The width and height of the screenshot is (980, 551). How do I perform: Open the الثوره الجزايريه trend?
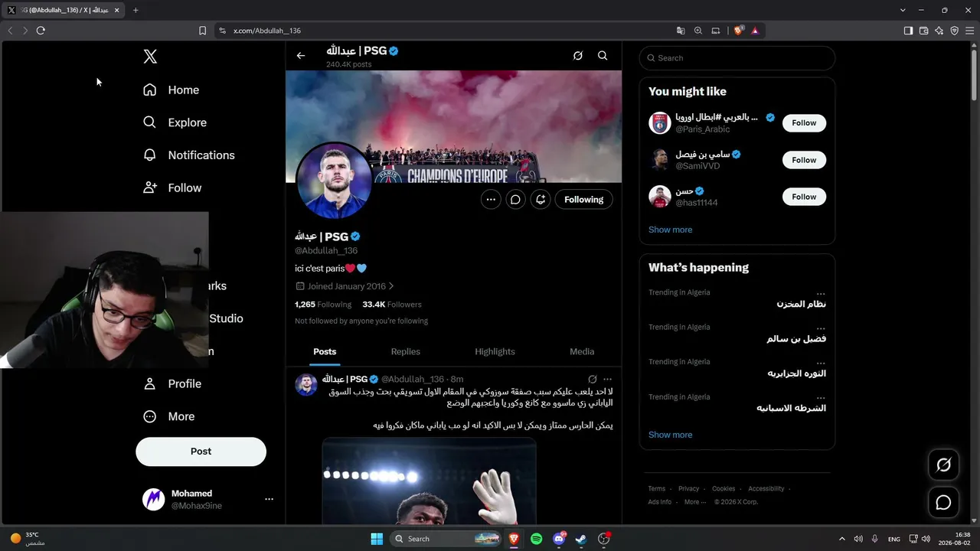(x=797, y=373)
